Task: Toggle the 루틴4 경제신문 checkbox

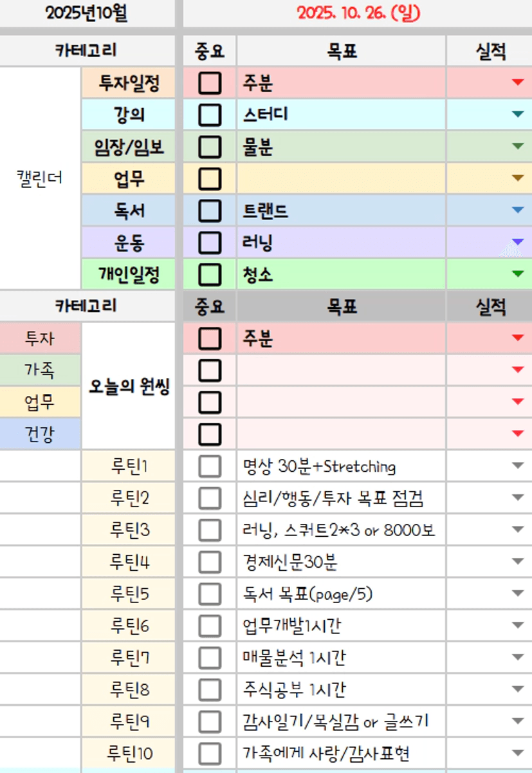Action: tap(210, 562)
